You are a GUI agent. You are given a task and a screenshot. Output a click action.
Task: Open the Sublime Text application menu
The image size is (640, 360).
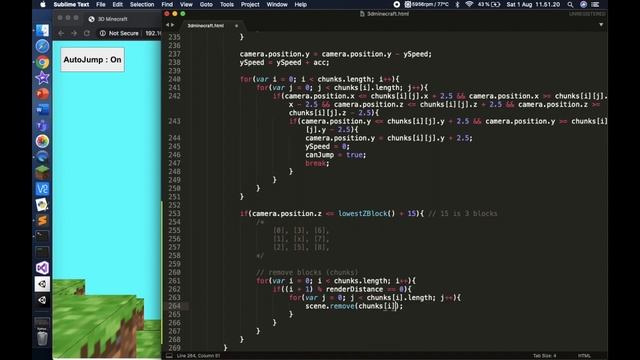coord(71,4)
